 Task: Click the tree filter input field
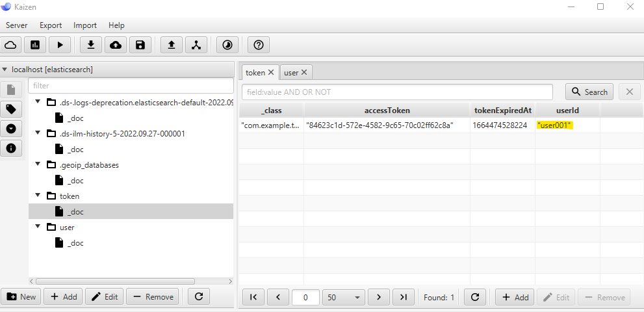pos(131,86)
